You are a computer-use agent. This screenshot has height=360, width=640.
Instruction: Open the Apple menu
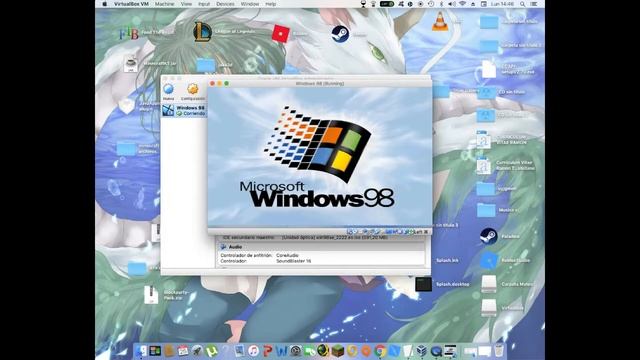click(x=104, y=4)
